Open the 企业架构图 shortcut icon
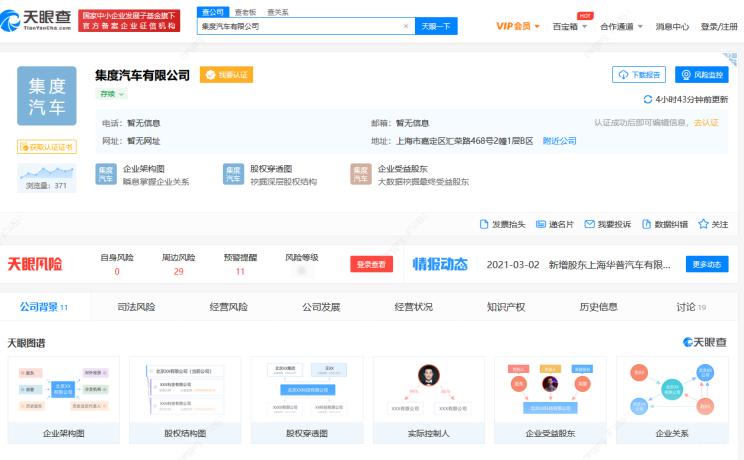Screen dimensions: 744x460 click(106, 175)
